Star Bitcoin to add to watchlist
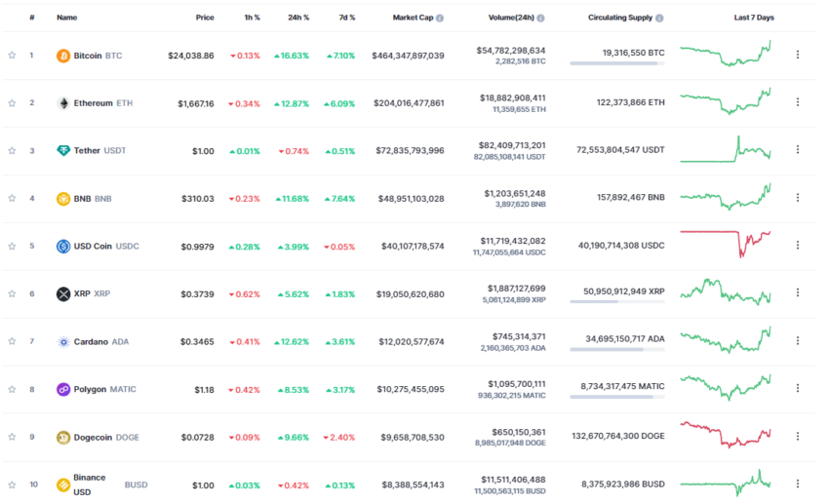The width and height of the screenshot is (829, 504). [12, 56]
